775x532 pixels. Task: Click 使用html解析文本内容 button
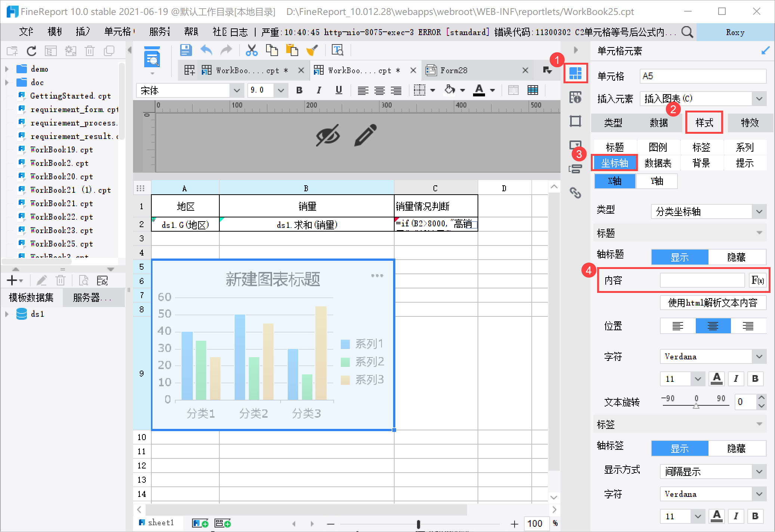(713, 303)
